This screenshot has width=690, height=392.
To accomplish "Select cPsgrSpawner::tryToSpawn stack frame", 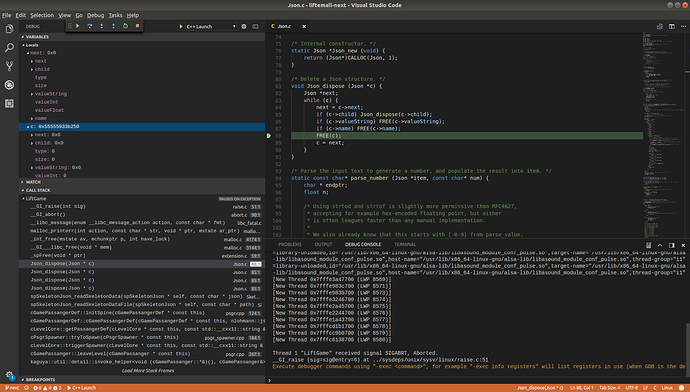I will pos(142,337).
